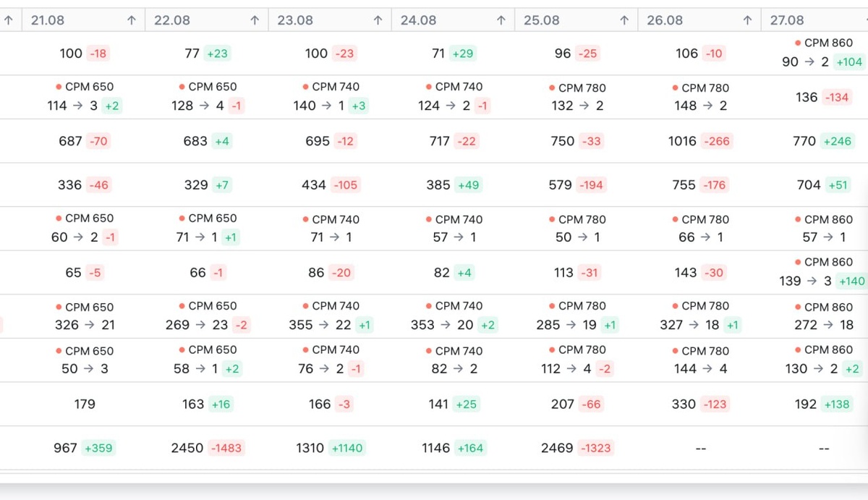Click the value 687 with -70 badge
The height and width of the screenshot is (500, 868).
point(70,141)
